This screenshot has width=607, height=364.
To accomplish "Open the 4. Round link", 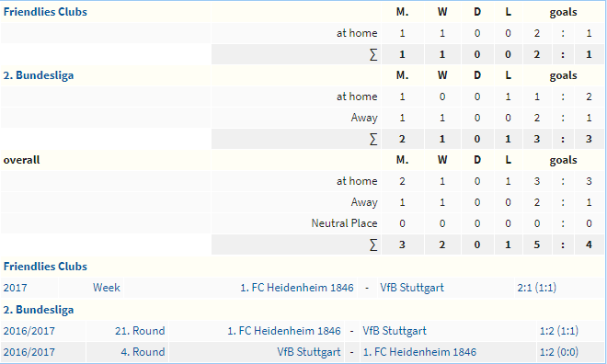I will tap(143, 352).
